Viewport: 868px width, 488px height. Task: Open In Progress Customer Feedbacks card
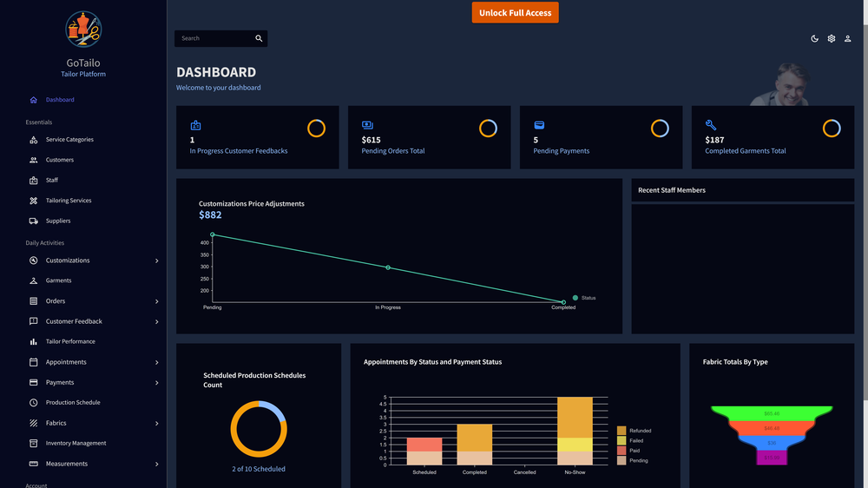[x=258, y=137]
